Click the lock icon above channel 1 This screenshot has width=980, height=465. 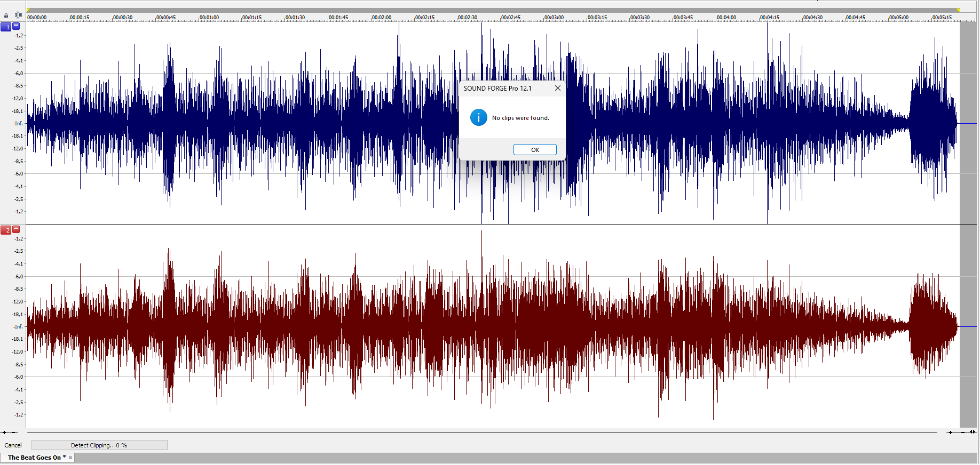[x=6, y=16]
